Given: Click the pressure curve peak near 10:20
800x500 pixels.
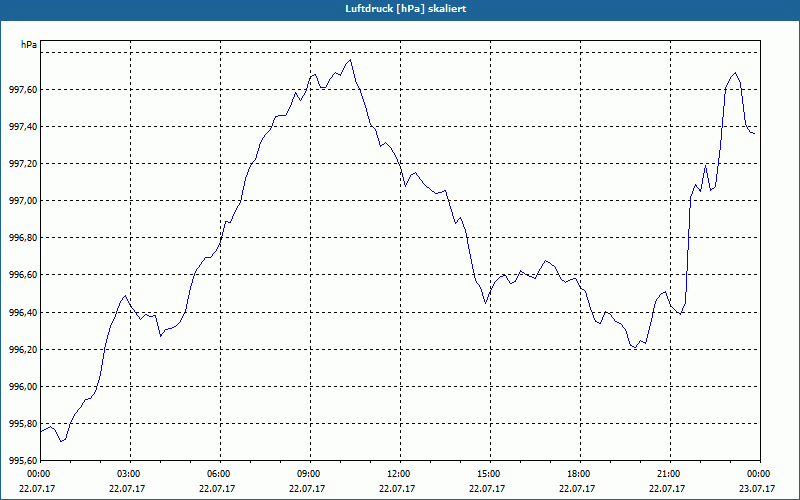Looking at the screenshot, I should (351, 60).
